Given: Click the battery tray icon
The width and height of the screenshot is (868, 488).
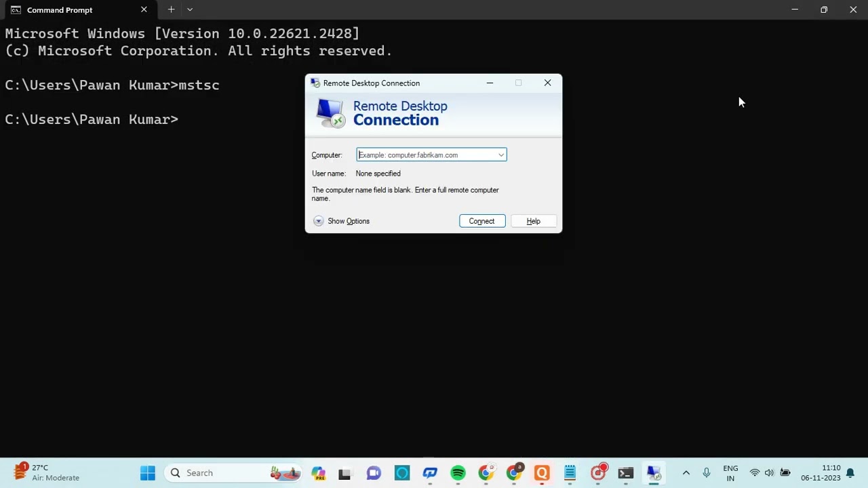Looking at the screenshot, I should point(785,472).
